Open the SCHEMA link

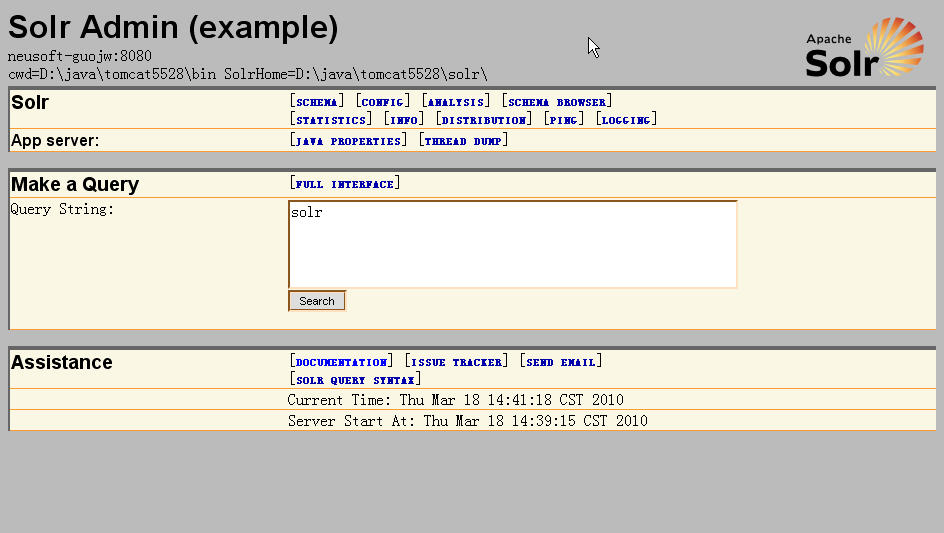click(316, 102)
